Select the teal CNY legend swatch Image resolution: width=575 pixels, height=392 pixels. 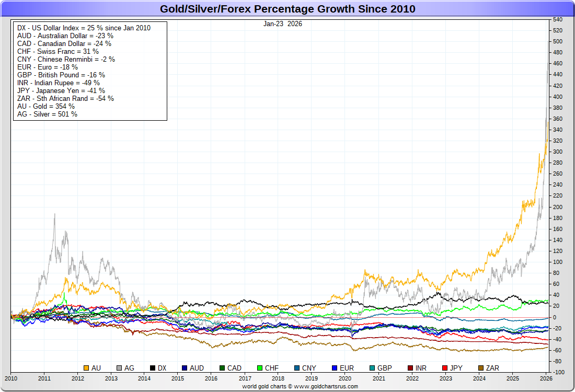pos(297,368)
